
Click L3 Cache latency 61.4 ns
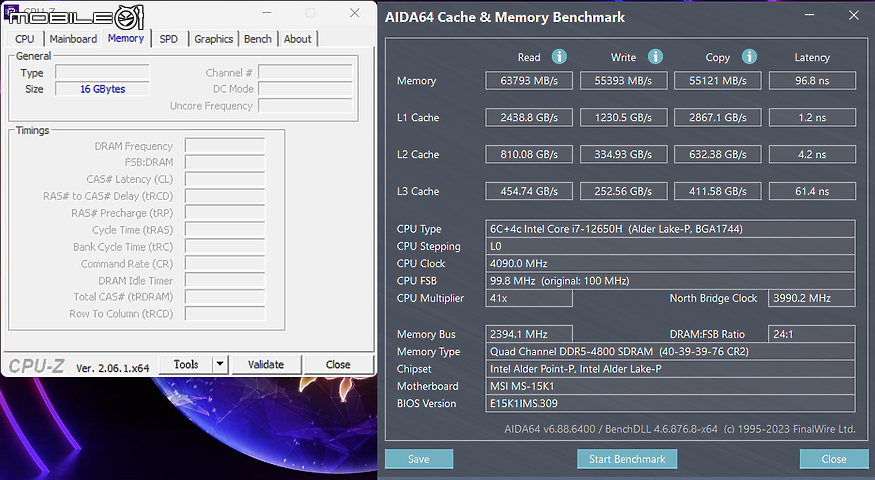tap(812, 191)
